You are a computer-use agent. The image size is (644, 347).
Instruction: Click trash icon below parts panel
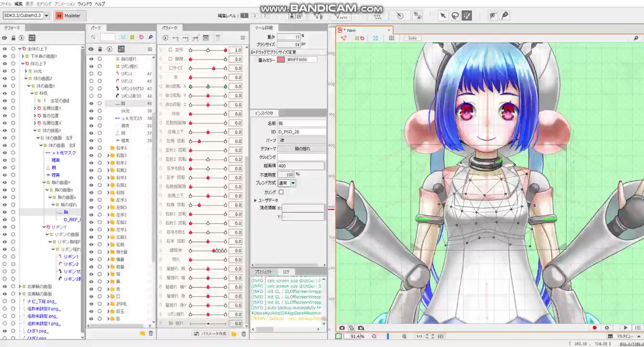pos(151,334)
